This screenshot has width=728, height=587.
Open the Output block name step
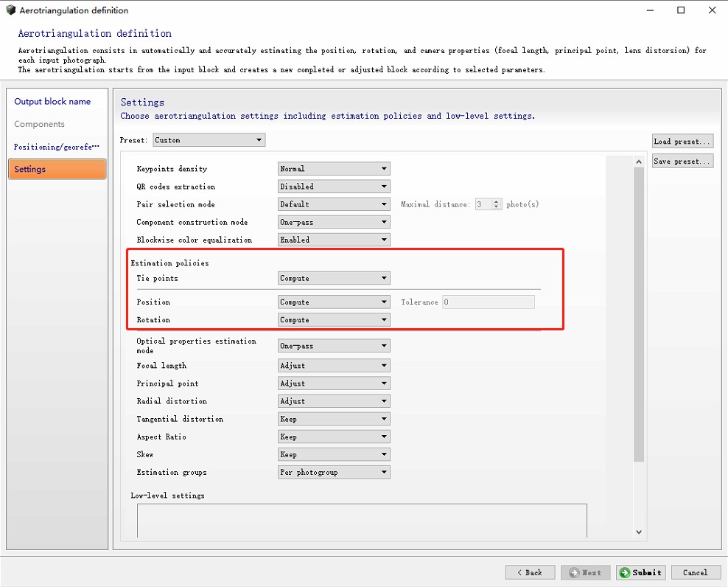[52, 101]
